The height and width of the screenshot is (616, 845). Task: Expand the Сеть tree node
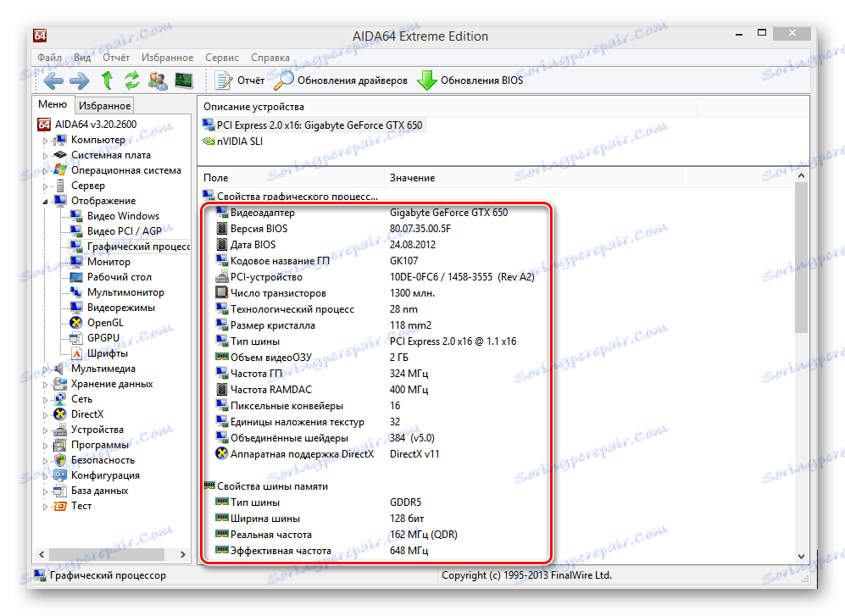click(46, 400)
